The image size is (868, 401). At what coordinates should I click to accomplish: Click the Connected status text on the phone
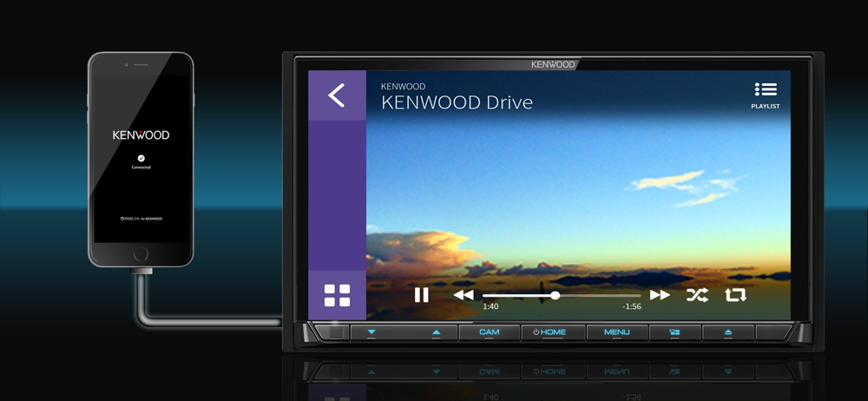tap(141, 168)
